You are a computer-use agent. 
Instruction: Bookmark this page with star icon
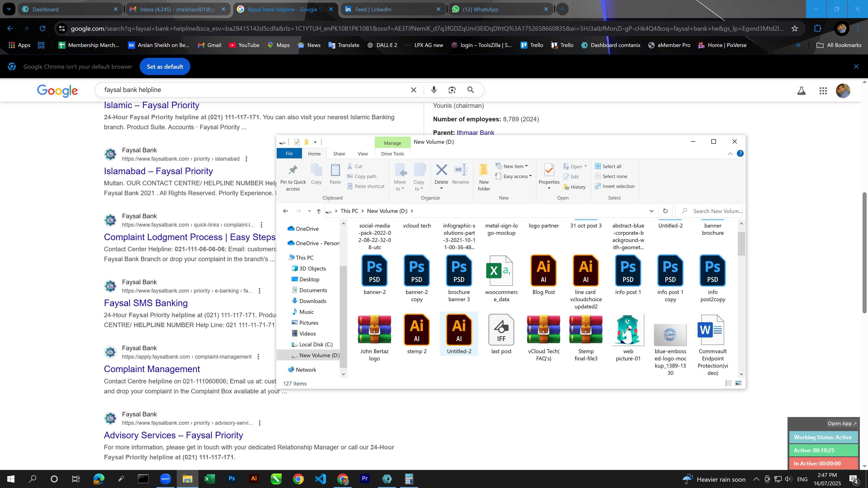coord(795,28)
